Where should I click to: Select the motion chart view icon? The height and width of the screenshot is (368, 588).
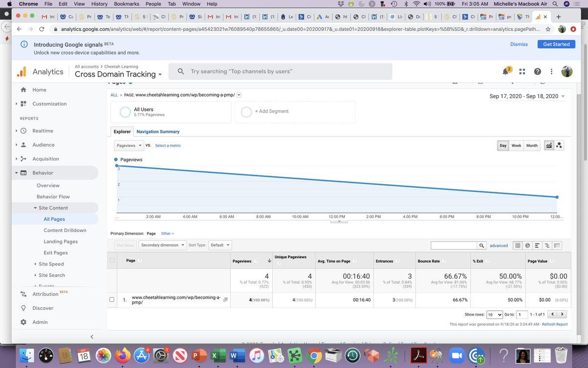tap(560, 145)
